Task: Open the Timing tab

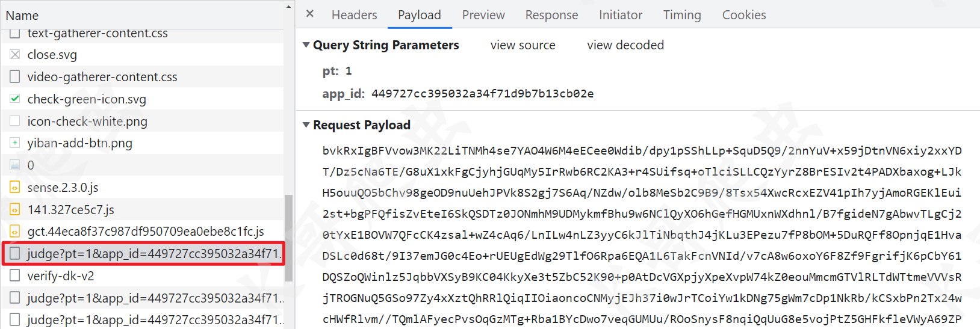Action: point(682,14)
